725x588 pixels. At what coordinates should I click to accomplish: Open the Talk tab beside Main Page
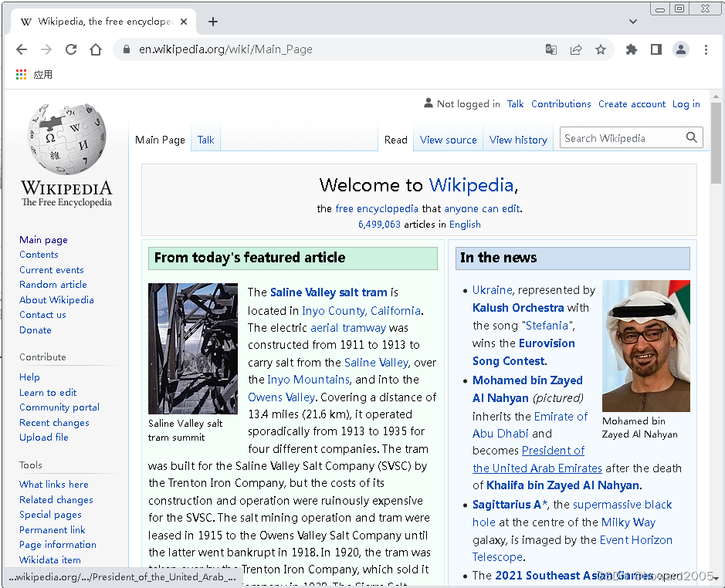(x=205, y=140)
